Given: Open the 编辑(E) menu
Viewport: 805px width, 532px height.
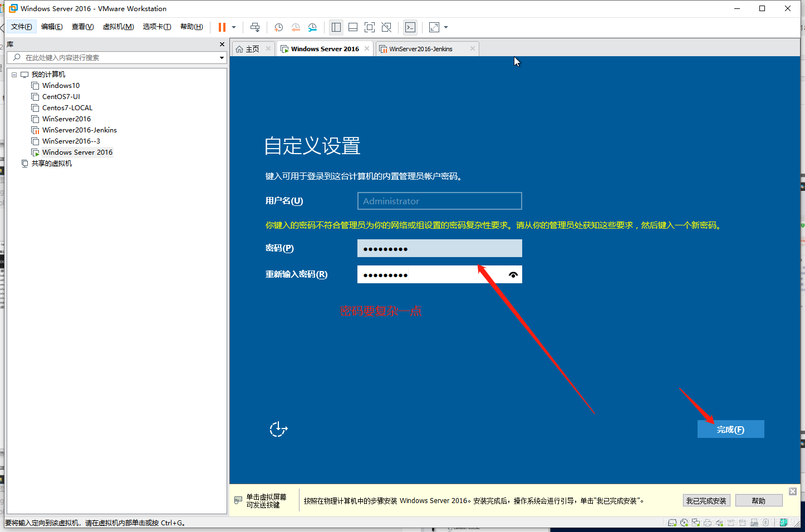Looking at the screenshot, I should click(x=52, y=27).
